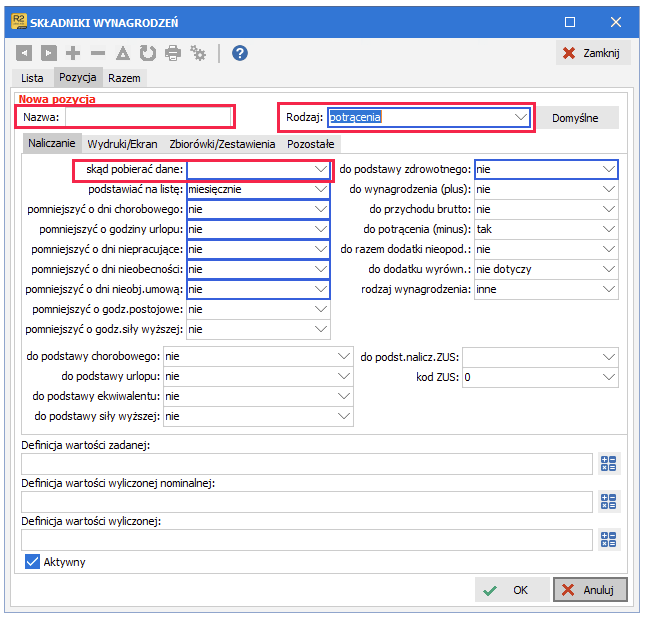Select the Pozycja tab

(x=78, y=77)
